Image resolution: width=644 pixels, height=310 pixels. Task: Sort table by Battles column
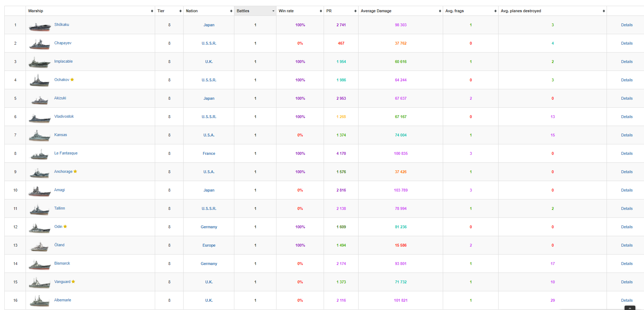coord(255,11)
